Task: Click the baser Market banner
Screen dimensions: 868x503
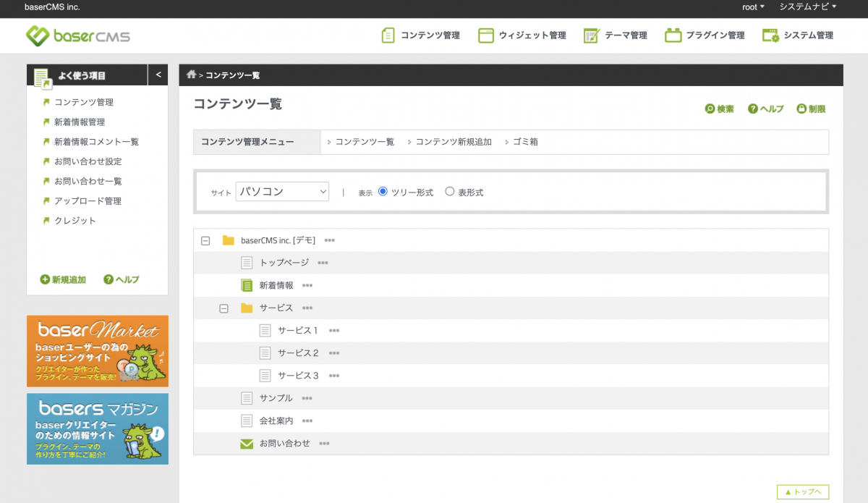Action: (98, 351)
